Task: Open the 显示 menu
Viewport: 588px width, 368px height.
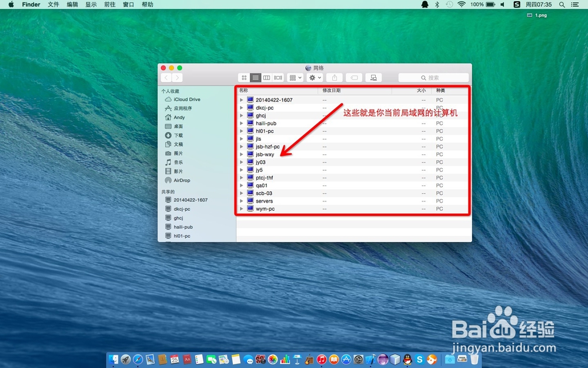Action: [91, 5]
